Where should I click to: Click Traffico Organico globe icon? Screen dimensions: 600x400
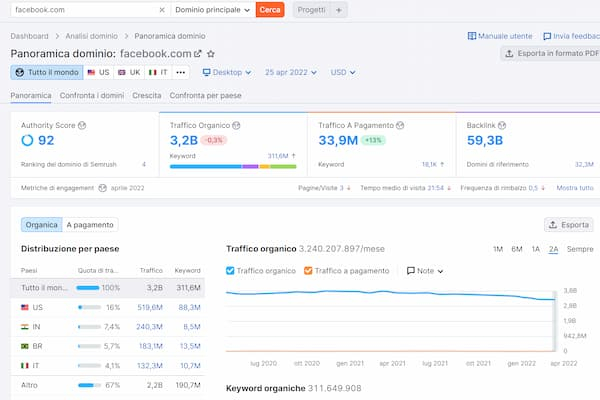pos(236,126)
